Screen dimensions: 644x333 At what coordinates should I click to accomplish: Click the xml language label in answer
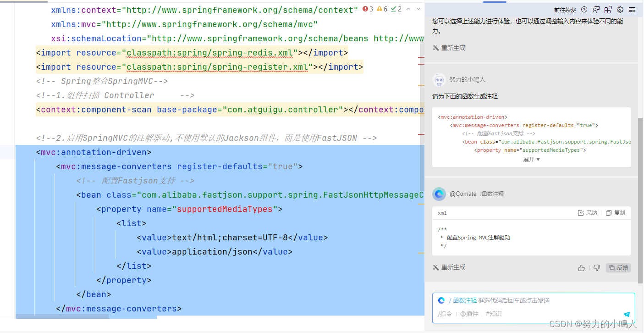pyautogui.click(x=442, y=213)
